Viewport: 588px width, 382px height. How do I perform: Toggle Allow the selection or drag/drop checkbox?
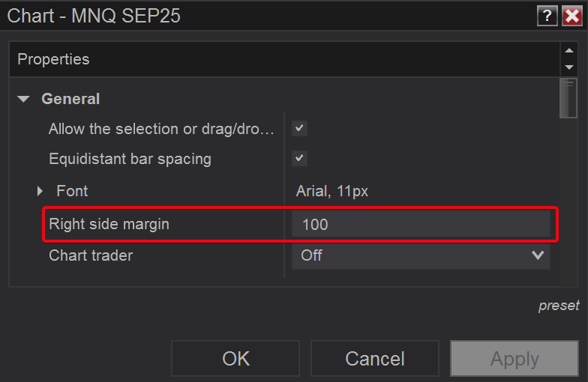tap(300, 128)
